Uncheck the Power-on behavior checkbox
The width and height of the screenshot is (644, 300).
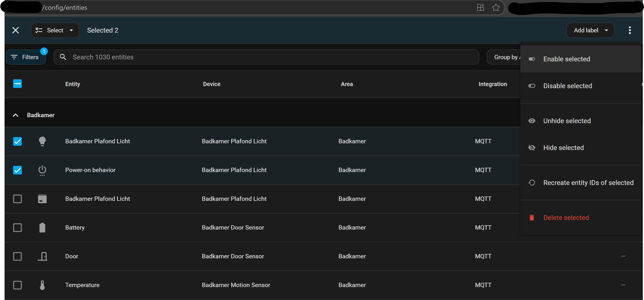[17, 170]
